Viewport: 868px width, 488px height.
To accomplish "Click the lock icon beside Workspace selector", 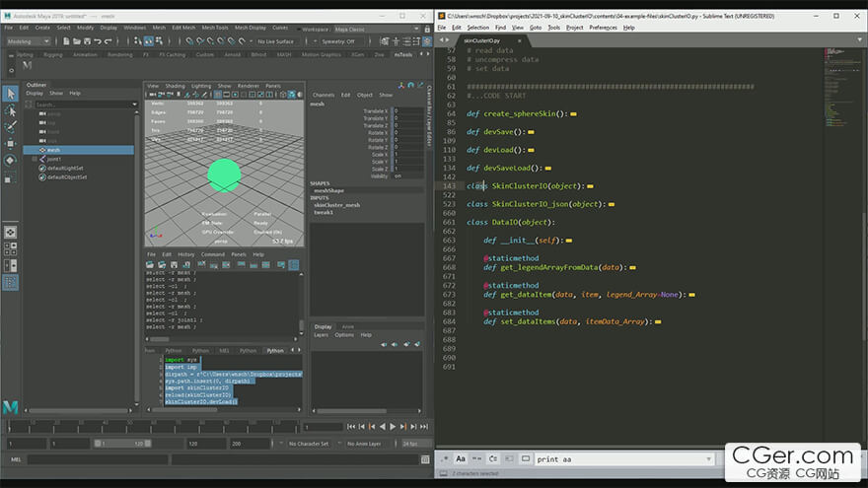I will 427,29.
